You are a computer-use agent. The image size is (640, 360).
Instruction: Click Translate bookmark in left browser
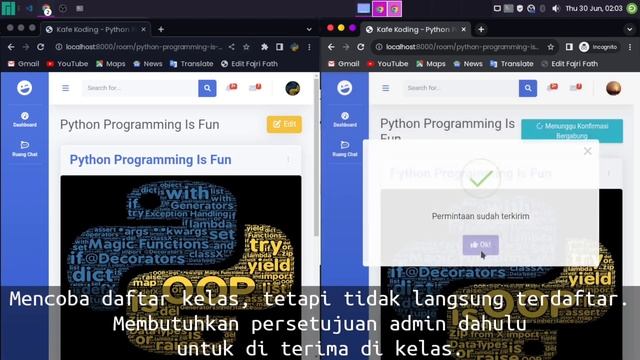coord(191,64)
